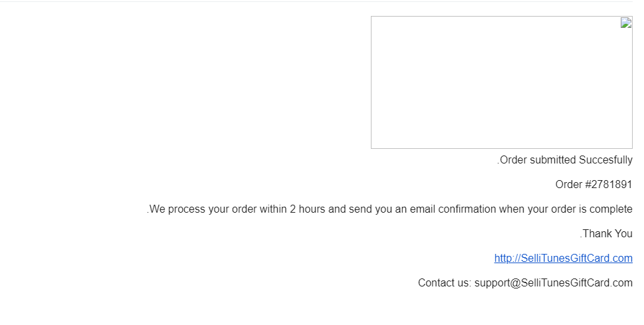Click the words 'email confirmation'
Viewport: 644px width, 325px height.
click(453, 209)
